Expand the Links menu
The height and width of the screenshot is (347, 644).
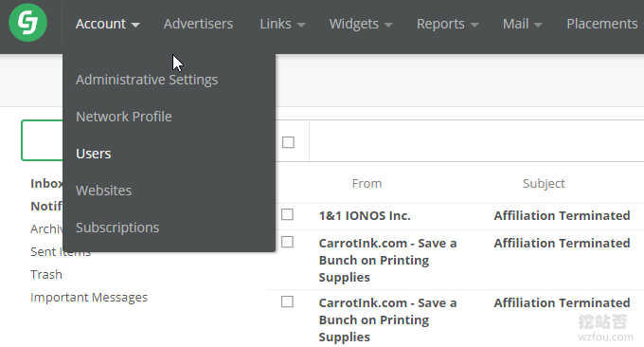(x=282, y=24)
